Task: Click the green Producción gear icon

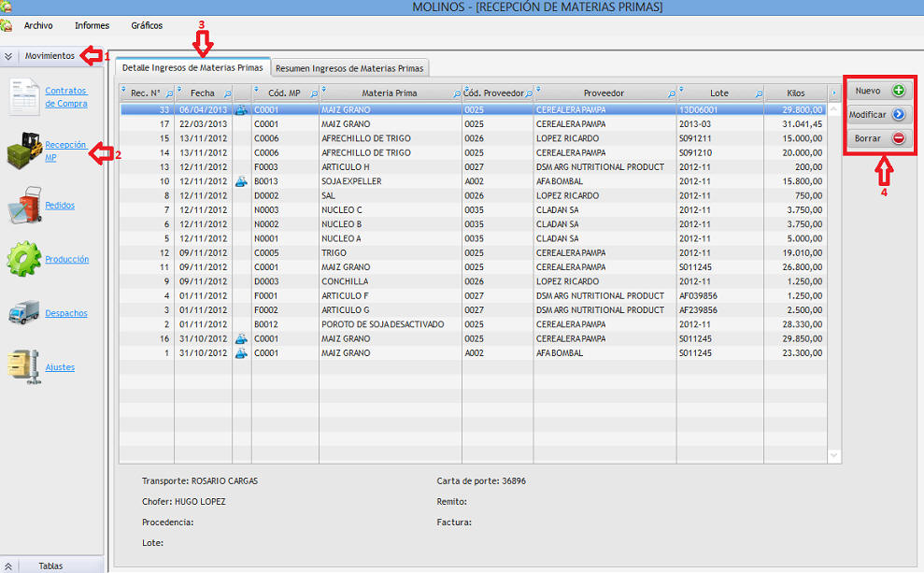Action: pos(24,259)
